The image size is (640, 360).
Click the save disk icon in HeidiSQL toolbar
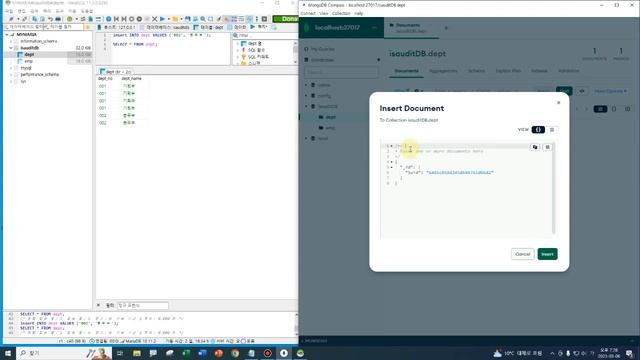click(187, 19)
